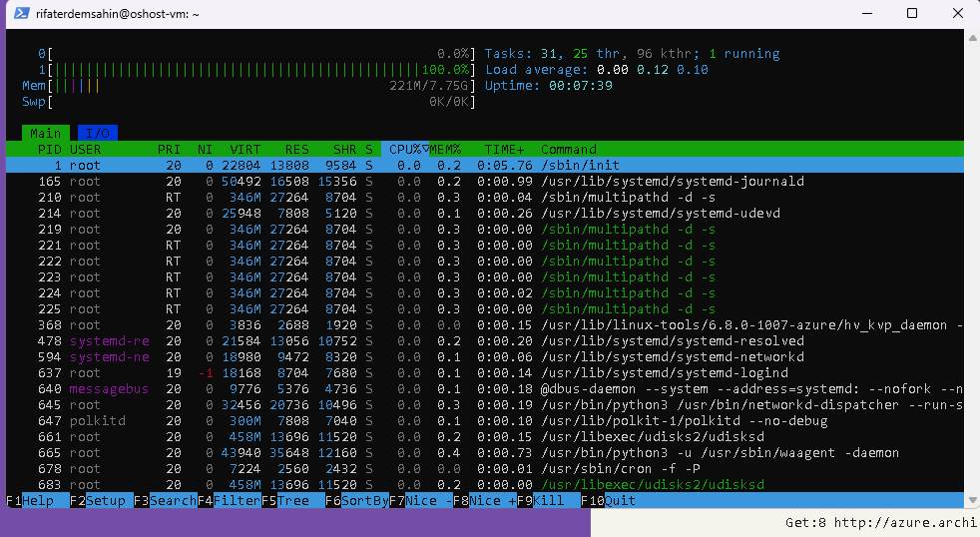Click the -1 nice value in PID 637 row
Viewport: 980px width, 537px height.
205,373
